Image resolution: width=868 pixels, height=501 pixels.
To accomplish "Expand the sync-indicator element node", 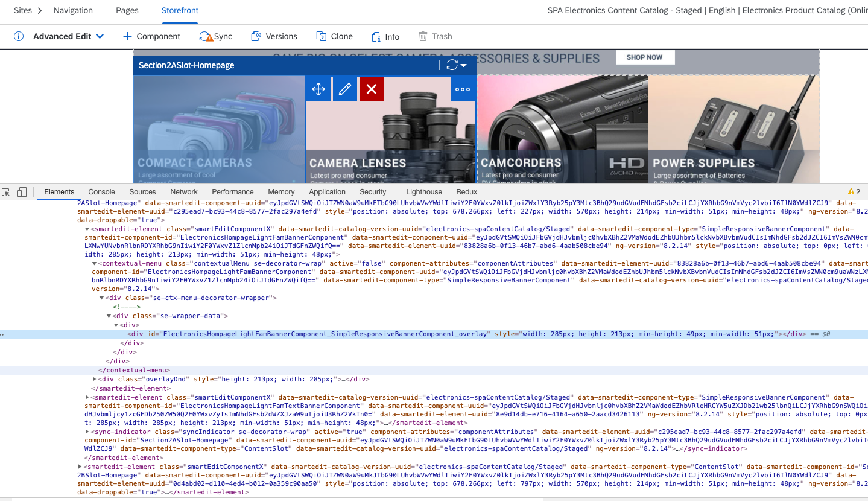I will coord(87,432).
